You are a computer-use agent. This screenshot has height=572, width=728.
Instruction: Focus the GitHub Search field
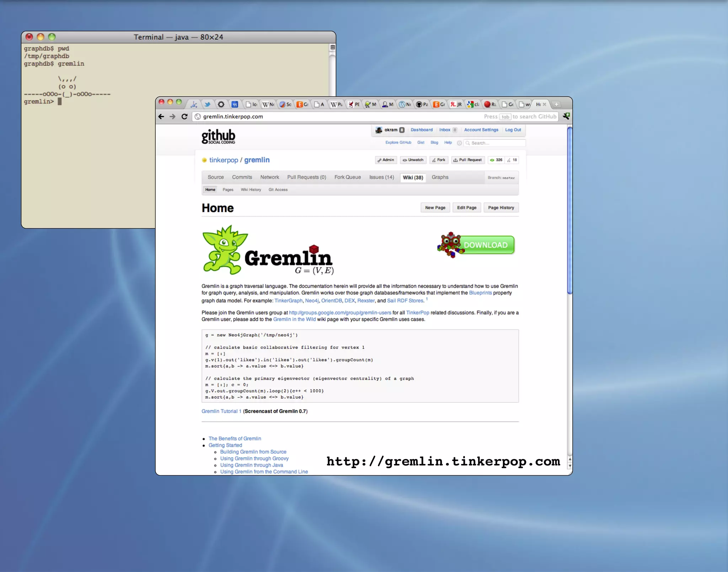495,143
